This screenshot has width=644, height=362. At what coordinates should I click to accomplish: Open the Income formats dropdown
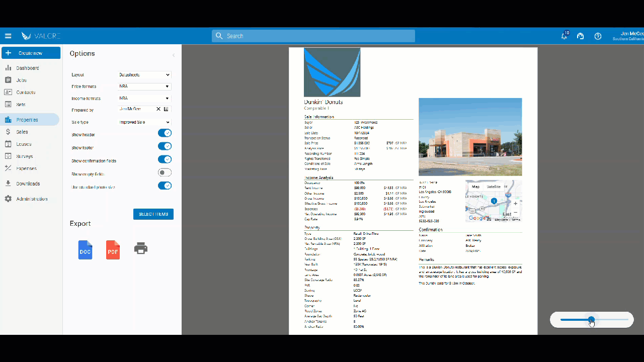click(x=144, y=99)
